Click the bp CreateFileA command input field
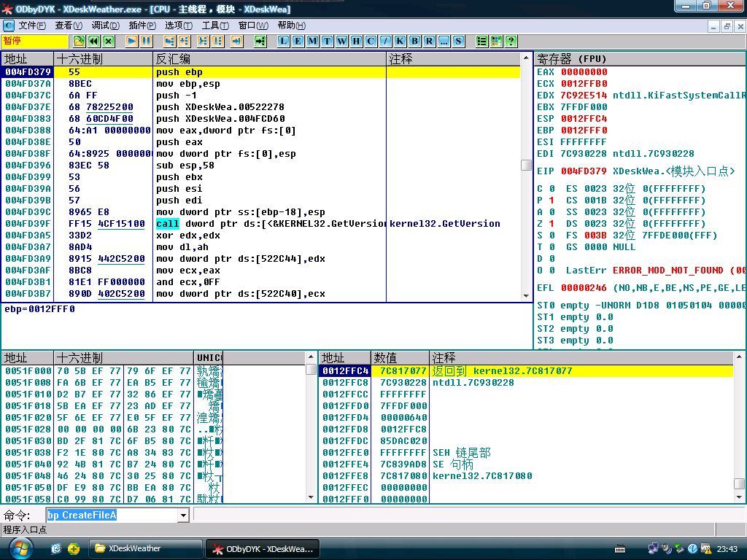Viewport: 747px width, 560px height. (x=111, y=516)
